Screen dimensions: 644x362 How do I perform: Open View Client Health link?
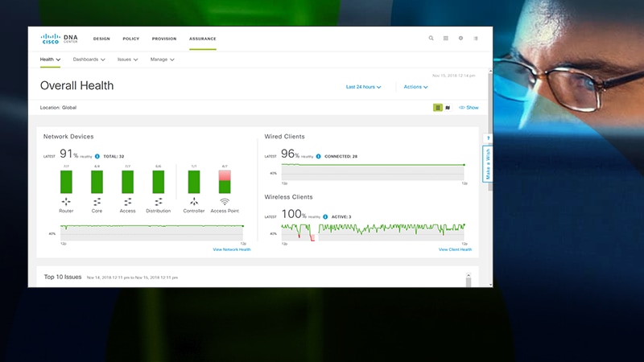pos(455,249)
